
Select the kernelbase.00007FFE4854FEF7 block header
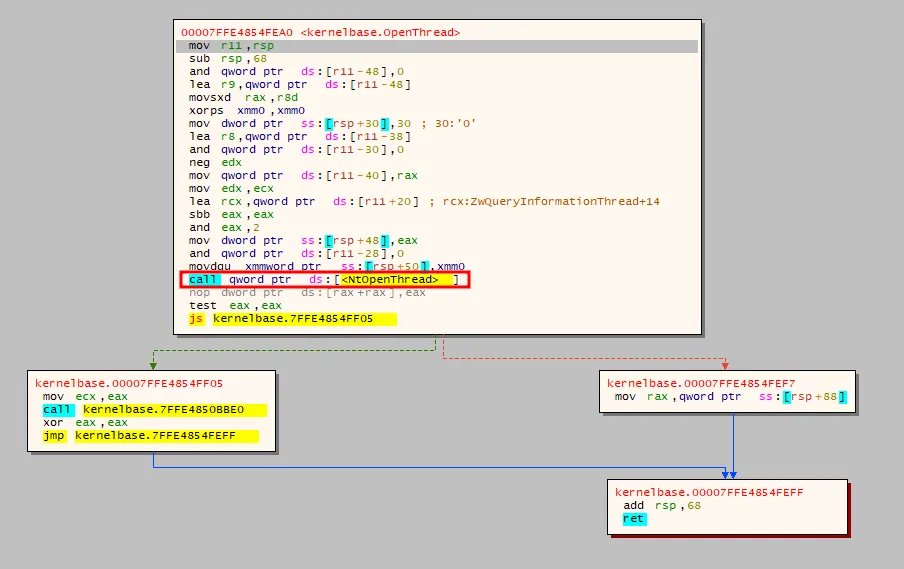(701, 384)
